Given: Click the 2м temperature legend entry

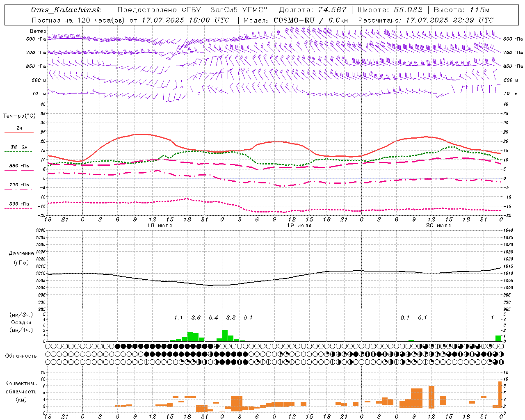Looking at the screenshot, I should coord(19,128).
